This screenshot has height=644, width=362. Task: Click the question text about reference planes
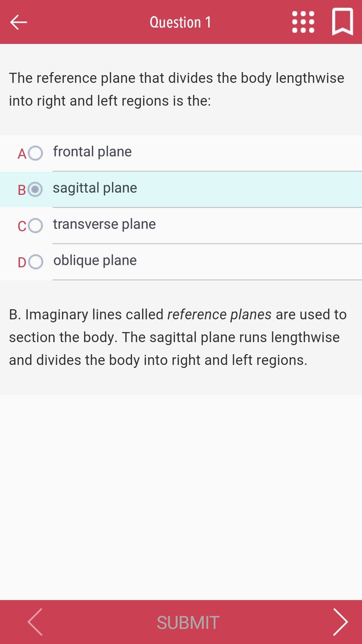pyautogui.click(x=176, y=89)
